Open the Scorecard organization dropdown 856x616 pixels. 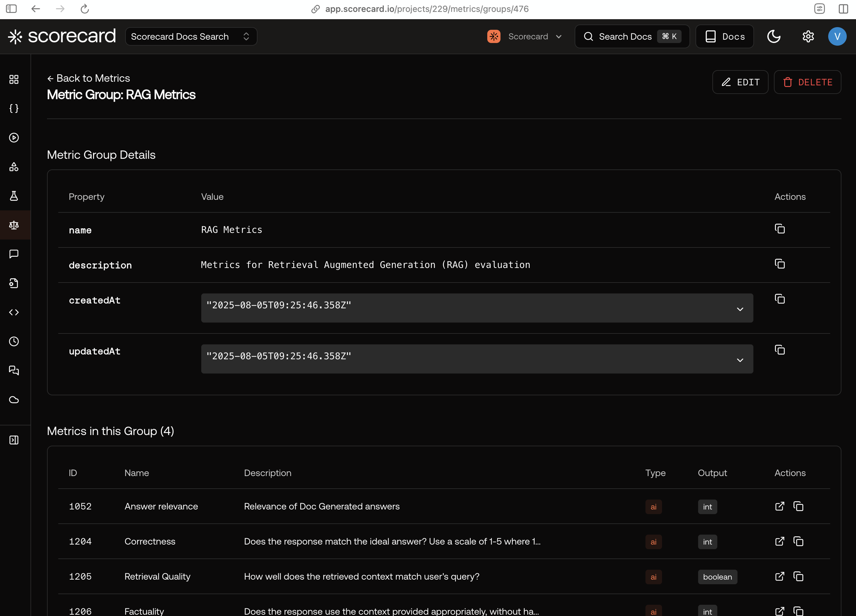(525, 37)
